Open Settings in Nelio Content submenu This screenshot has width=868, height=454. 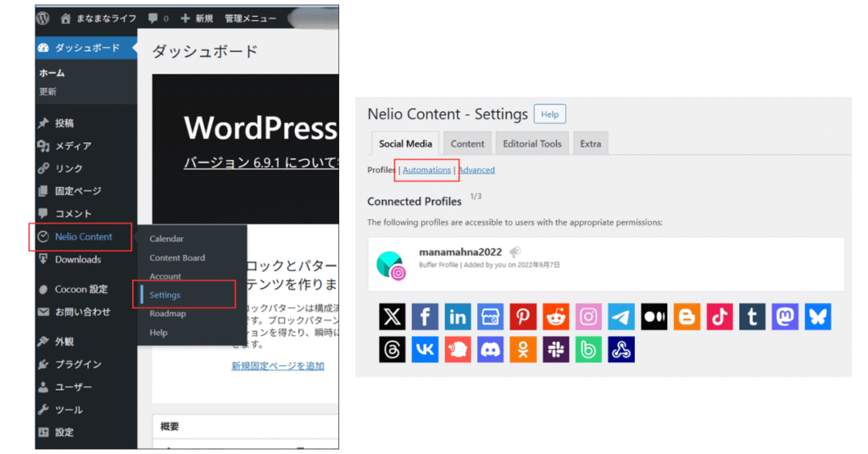(164, 295)
